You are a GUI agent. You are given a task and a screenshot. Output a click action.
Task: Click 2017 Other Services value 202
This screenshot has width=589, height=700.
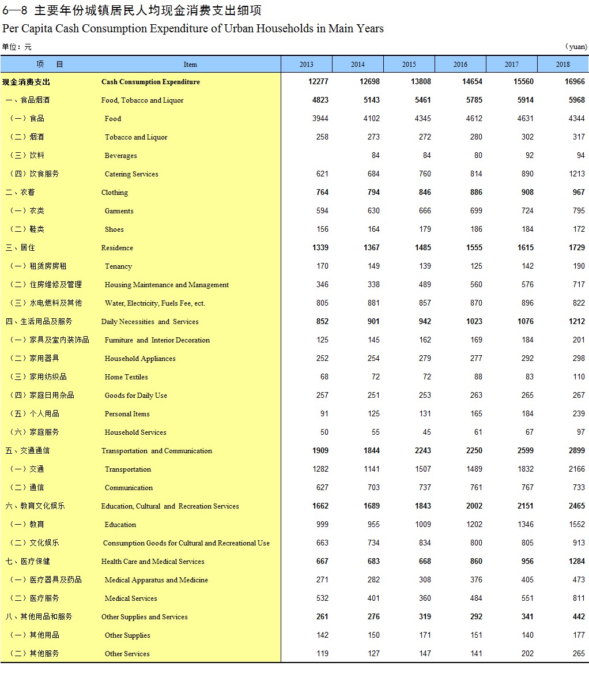tap(527, 654)
